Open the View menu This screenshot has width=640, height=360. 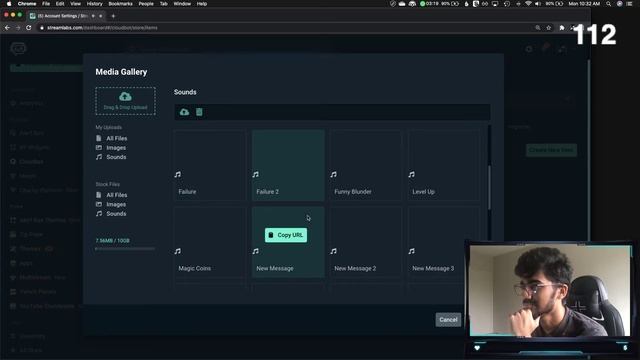coord(76,4)
